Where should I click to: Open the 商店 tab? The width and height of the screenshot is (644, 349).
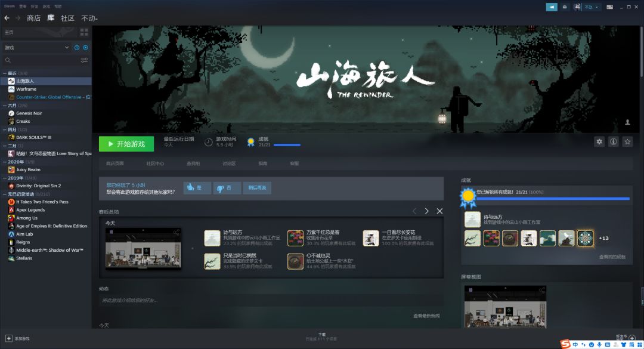coord(33,18)
